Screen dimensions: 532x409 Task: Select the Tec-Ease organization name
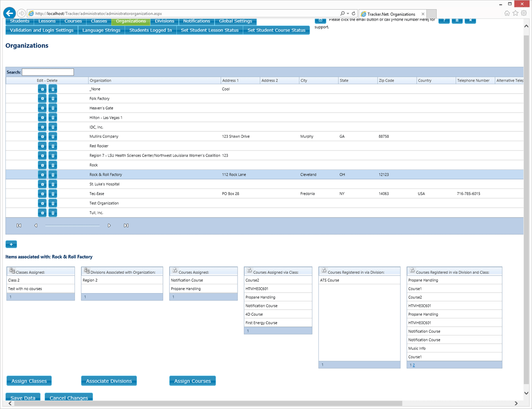coord(97,193)
